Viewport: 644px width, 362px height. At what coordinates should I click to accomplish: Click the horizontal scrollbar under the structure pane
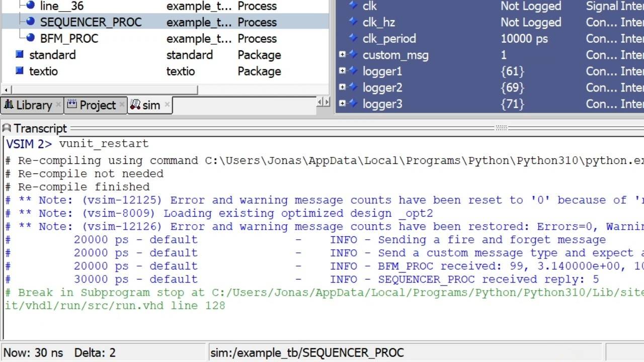click(x=101, y=89)
